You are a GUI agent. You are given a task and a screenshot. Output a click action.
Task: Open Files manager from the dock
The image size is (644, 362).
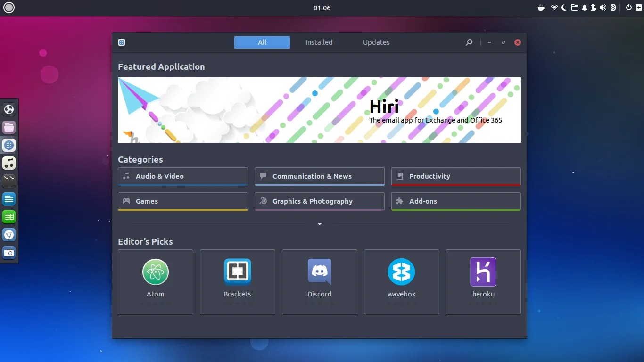9,127
